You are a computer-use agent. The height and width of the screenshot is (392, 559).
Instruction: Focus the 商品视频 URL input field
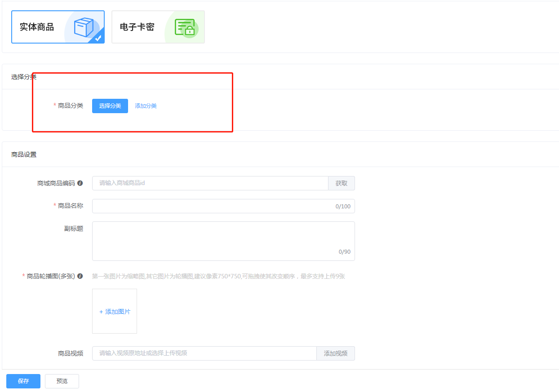point(204,353)
